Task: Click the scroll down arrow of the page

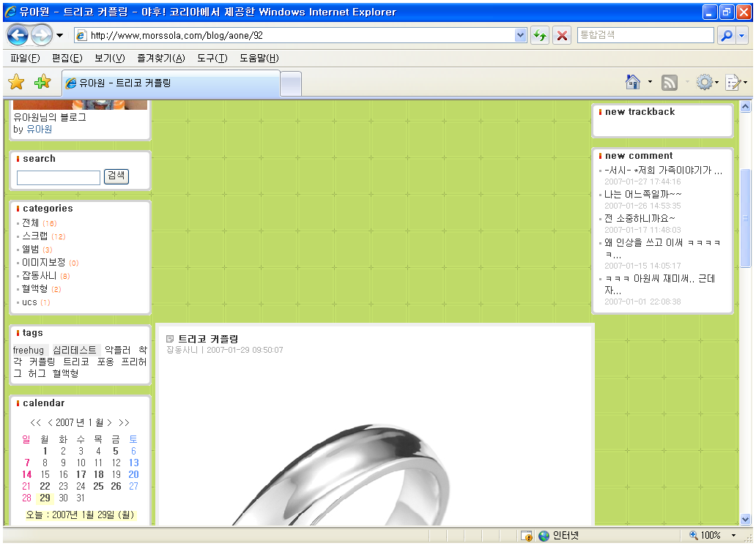Action: (x=746, y=520)
